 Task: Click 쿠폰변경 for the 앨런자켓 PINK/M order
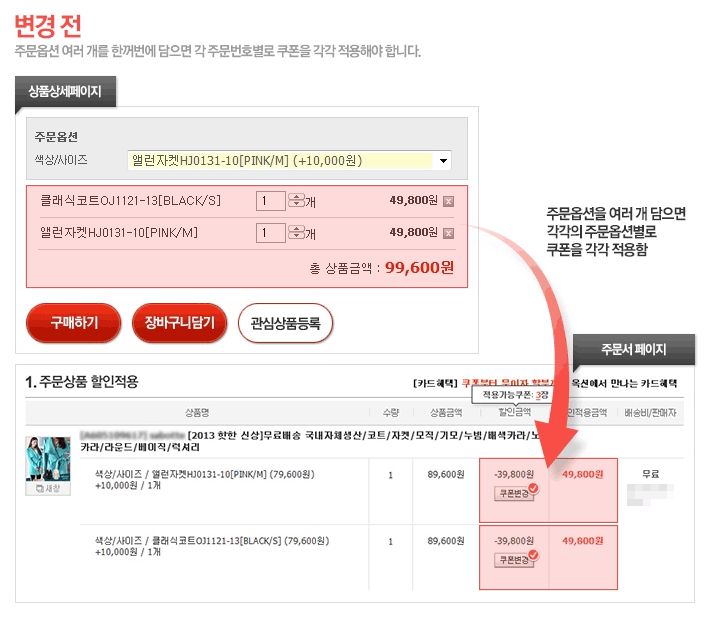tap(511, 493)
